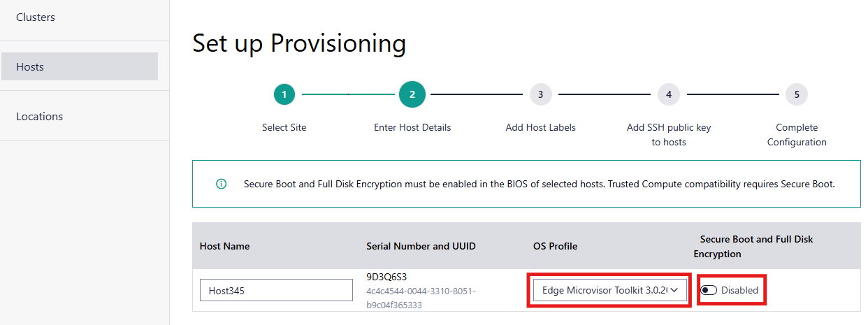Image resolution: width=868 pixels, height=325 pixels.
Task: Click the serial number 9D3Q6S3
Action: (386, 277)
